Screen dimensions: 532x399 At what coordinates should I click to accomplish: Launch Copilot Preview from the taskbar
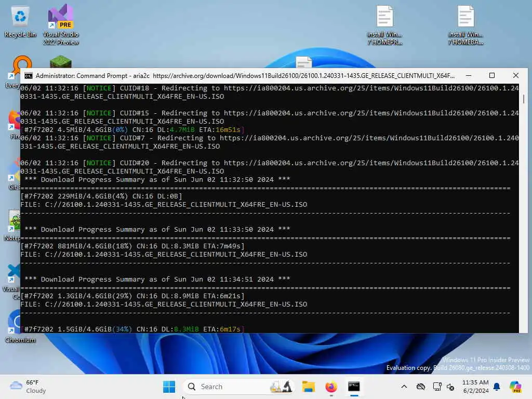pos(515,387)
